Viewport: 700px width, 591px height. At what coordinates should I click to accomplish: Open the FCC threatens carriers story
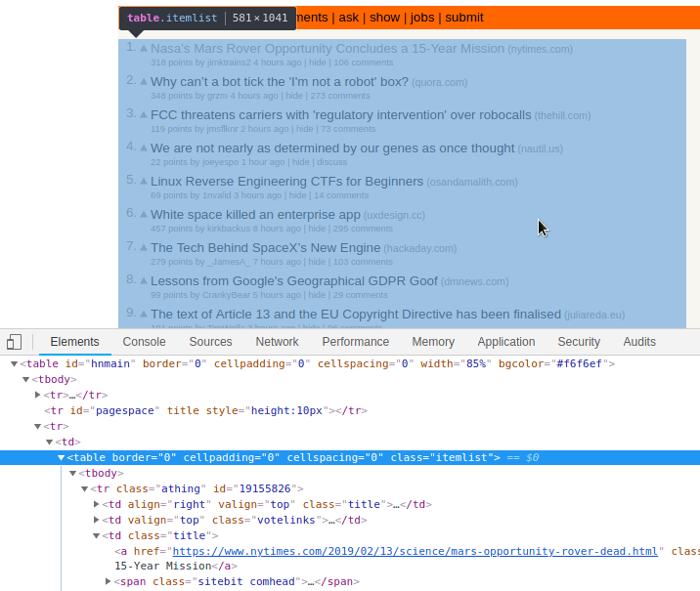click(x=340, y=114)
